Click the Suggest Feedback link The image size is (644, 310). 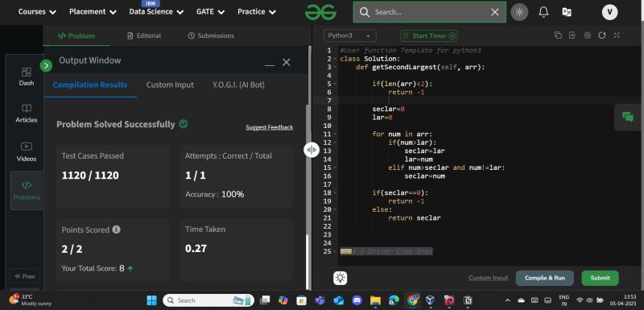(270, 127)
